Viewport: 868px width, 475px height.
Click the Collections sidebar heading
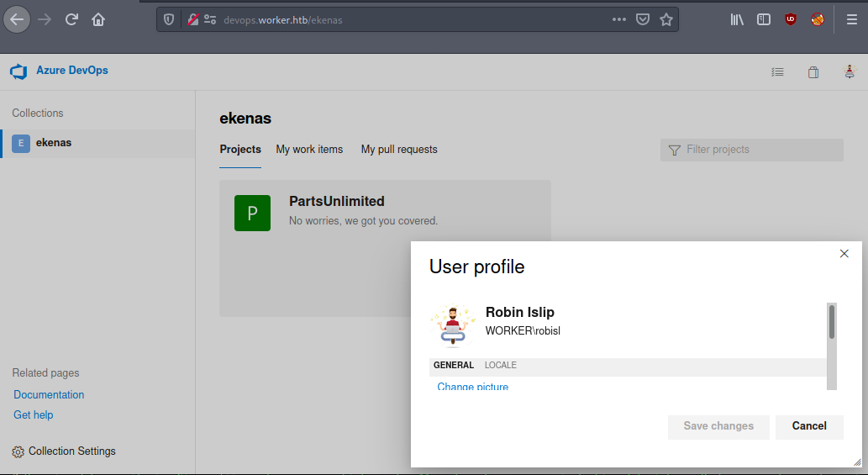(38, 113)
